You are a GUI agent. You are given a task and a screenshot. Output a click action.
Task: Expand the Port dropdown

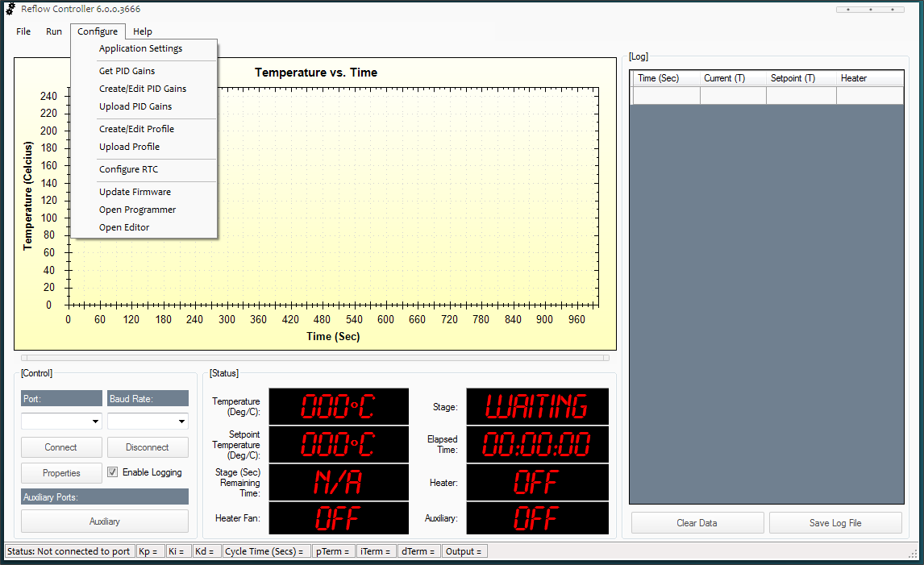point(96,422)
